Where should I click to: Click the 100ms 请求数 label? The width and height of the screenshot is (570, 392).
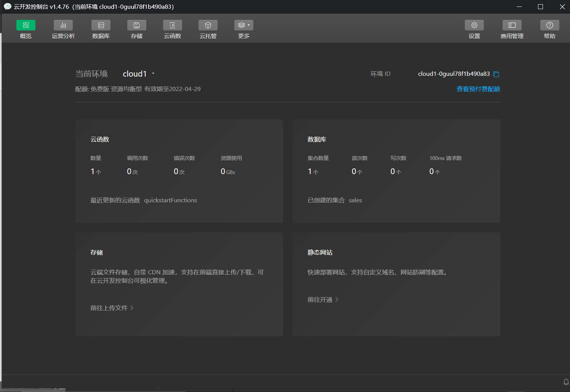tap(446, 158)
